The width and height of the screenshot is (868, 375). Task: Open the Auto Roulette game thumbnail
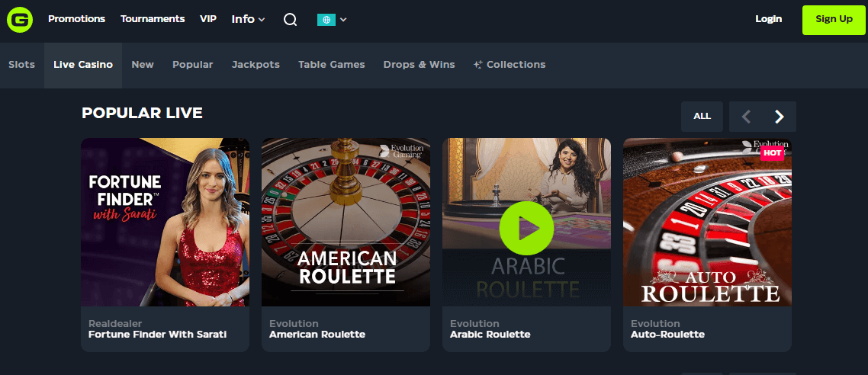[708, 222]
